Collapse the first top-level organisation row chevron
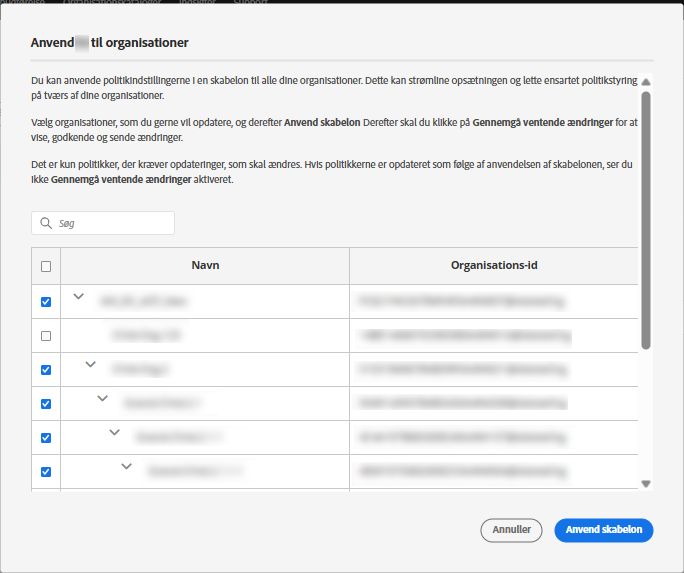This screenshot has height=573, width=684. pyautogui.click(x=79, y=297)
